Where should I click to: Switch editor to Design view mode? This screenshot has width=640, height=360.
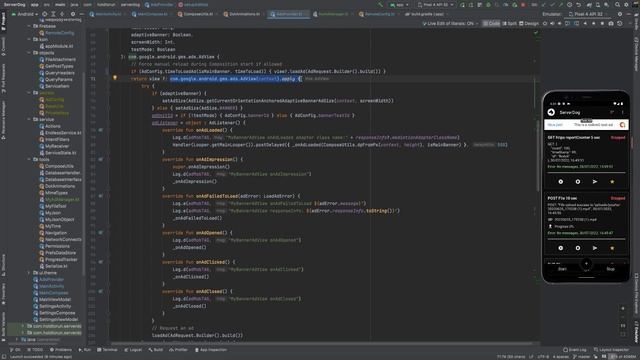[x=529, y=24]
